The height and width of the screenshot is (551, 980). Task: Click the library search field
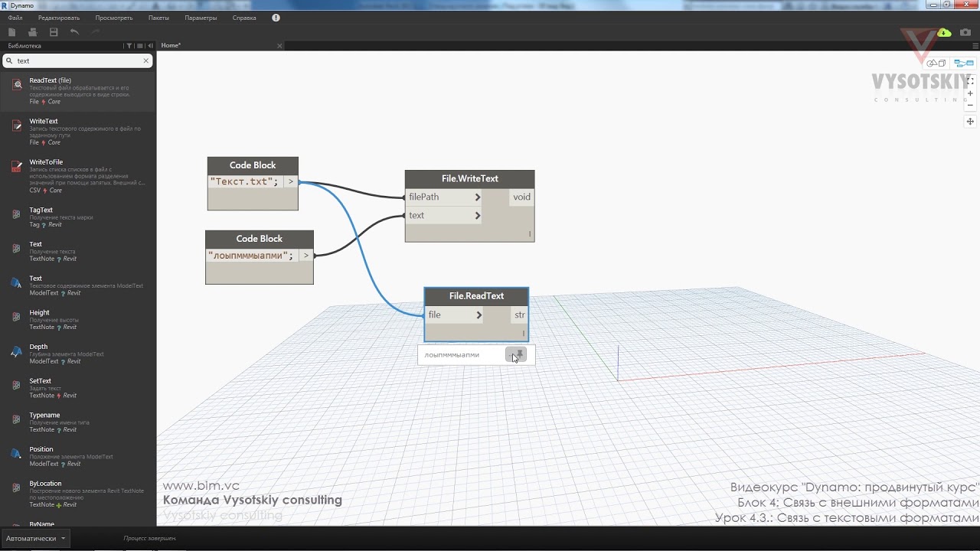tap(78, 60)
